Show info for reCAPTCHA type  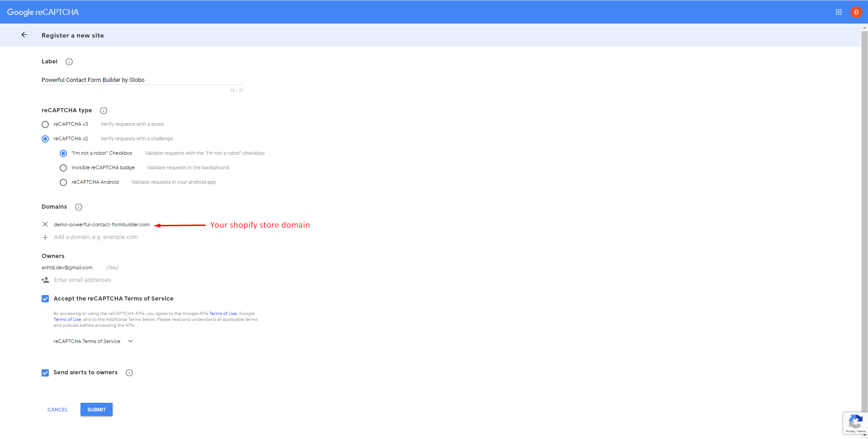point(104,110)
